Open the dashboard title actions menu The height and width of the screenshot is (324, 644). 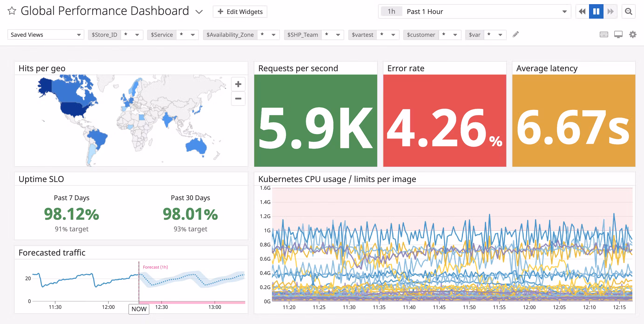coord(199,11)
